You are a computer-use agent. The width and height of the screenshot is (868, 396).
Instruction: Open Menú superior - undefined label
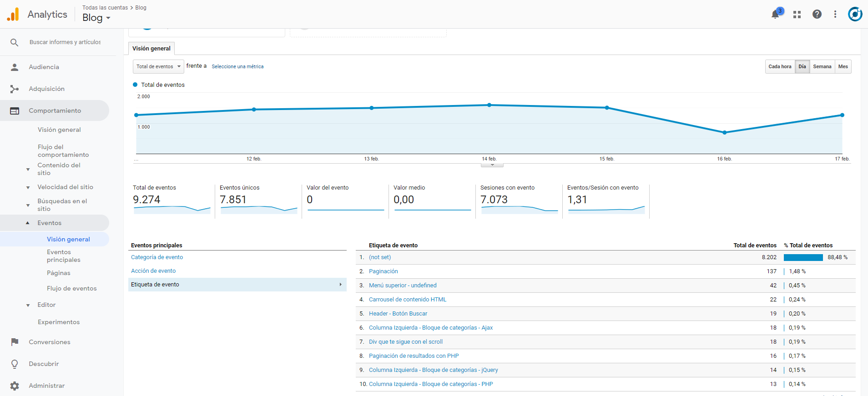403,286
